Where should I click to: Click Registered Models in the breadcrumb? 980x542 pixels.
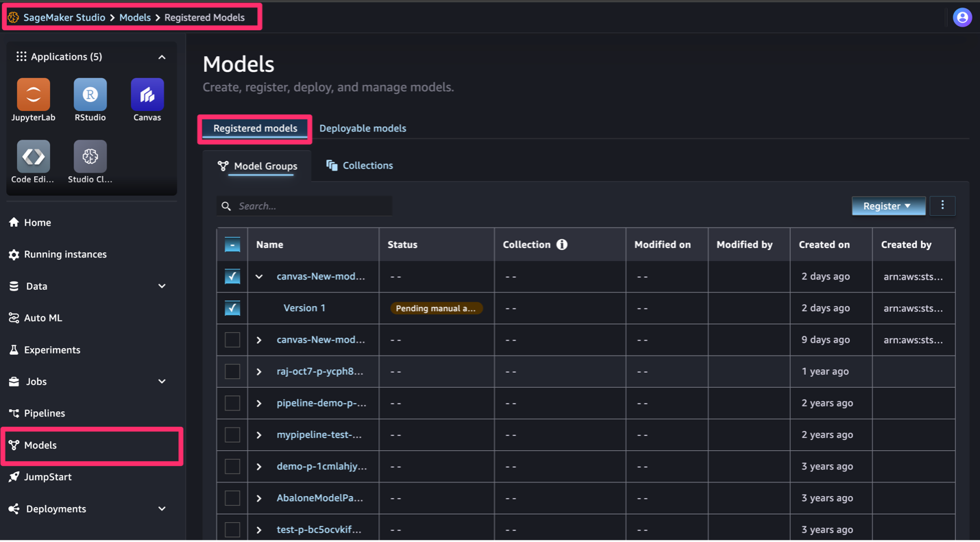pyautogui.click(x=204, y=17)
